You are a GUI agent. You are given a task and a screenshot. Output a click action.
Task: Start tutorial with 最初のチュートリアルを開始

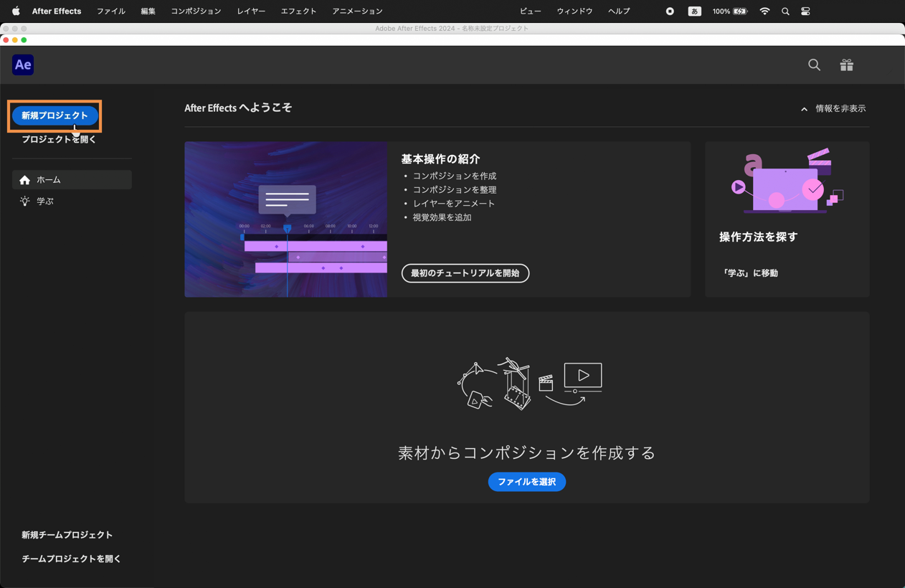(465, 273)
